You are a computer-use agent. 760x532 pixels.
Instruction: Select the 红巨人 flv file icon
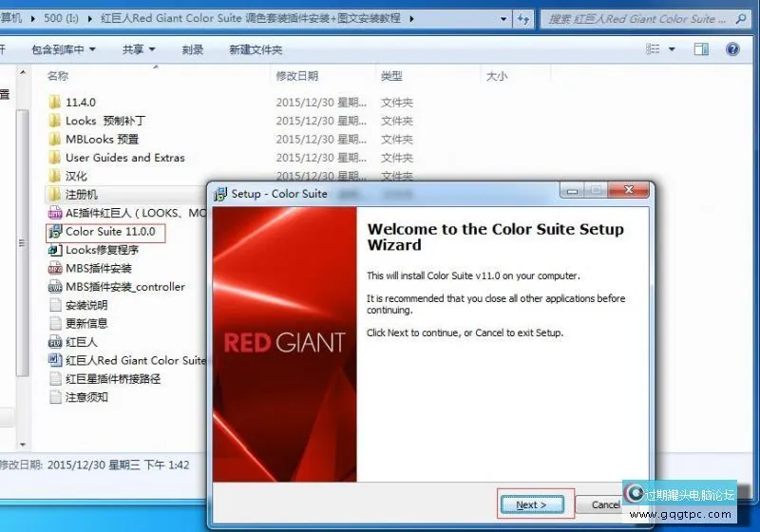pyautogui.click(x=55, y=342)
